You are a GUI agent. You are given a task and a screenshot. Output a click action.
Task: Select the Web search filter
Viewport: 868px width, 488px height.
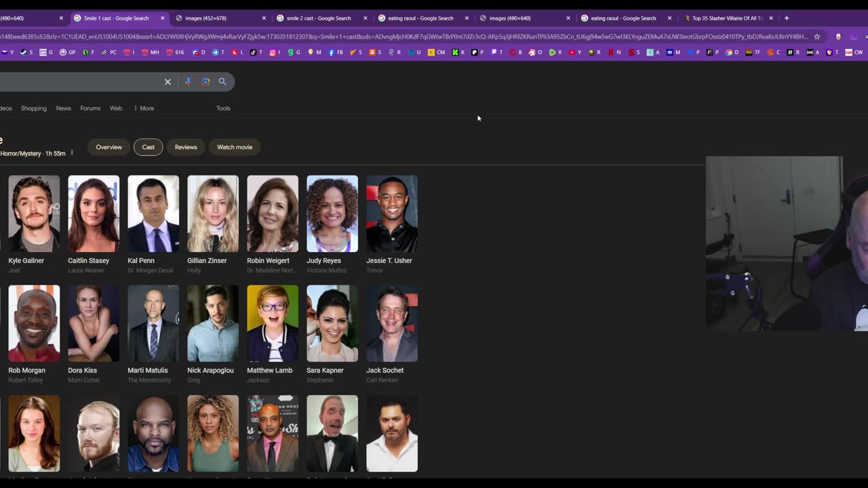click(x=116, y=108)
